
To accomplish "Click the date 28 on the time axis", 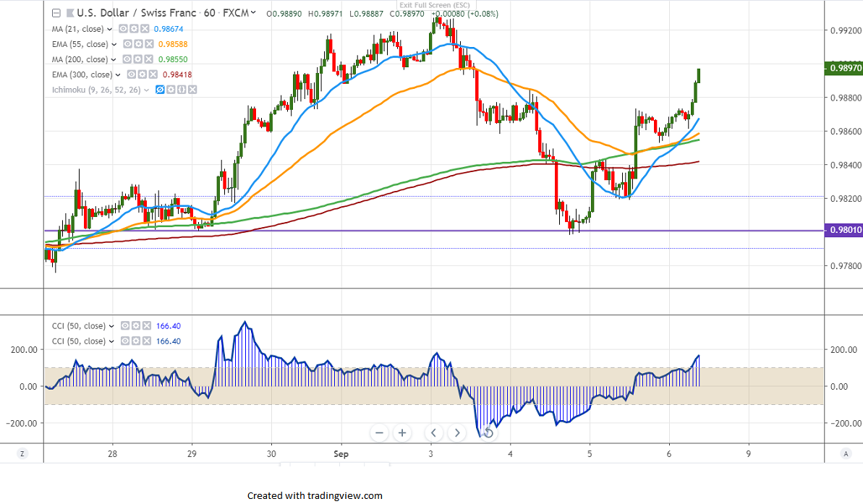I will (112, 454).
